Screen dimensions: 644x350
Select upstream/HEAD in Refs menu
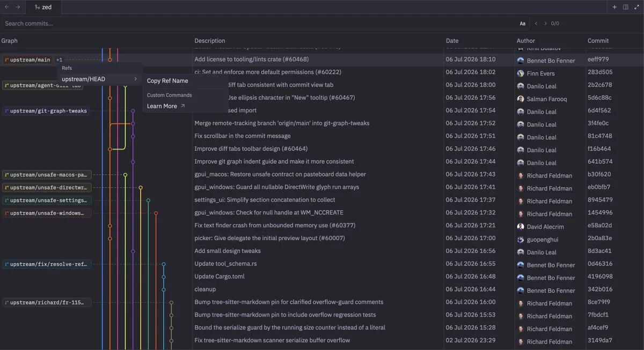100,79
